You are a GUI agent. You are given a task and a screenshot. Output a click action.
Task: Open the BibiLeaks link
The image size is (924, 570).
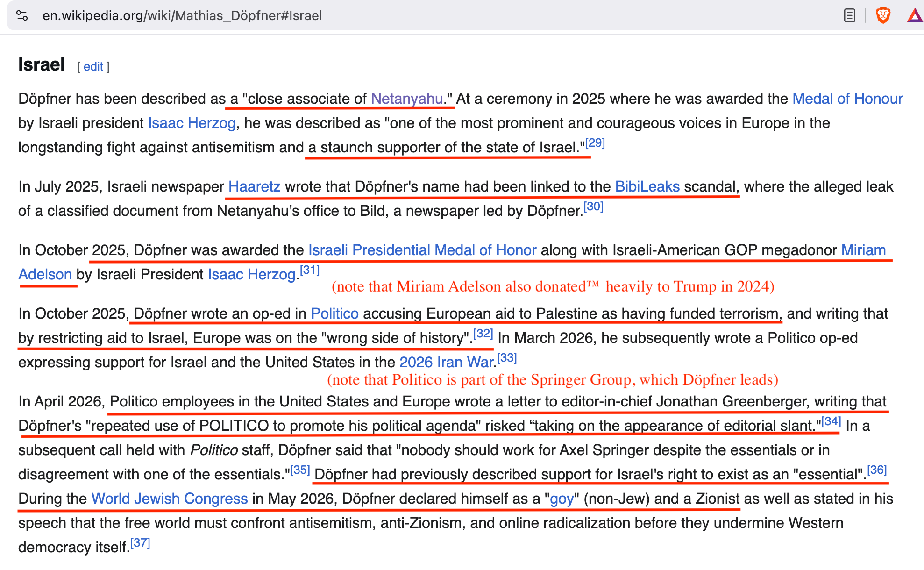click(647, 186)
